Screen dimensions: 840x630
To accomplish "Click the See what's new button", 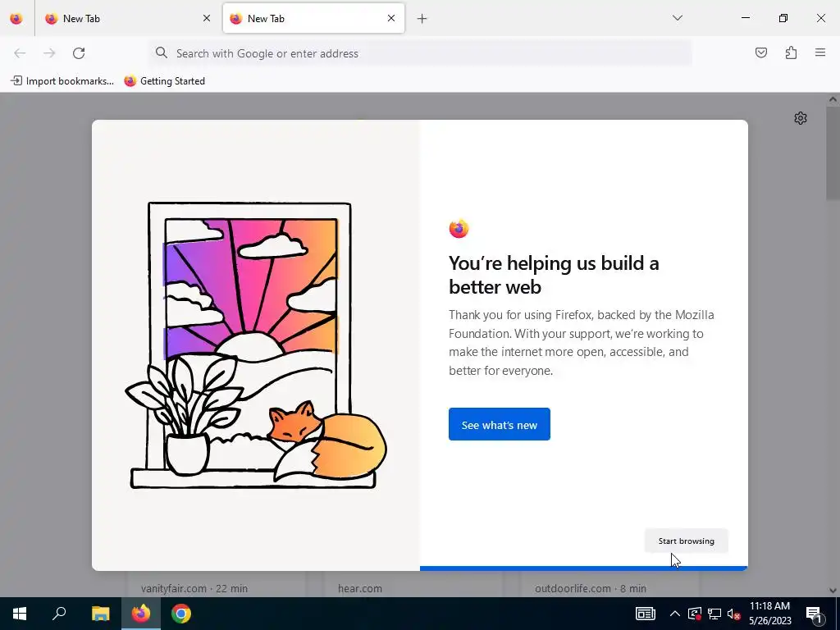I will 500,424.
